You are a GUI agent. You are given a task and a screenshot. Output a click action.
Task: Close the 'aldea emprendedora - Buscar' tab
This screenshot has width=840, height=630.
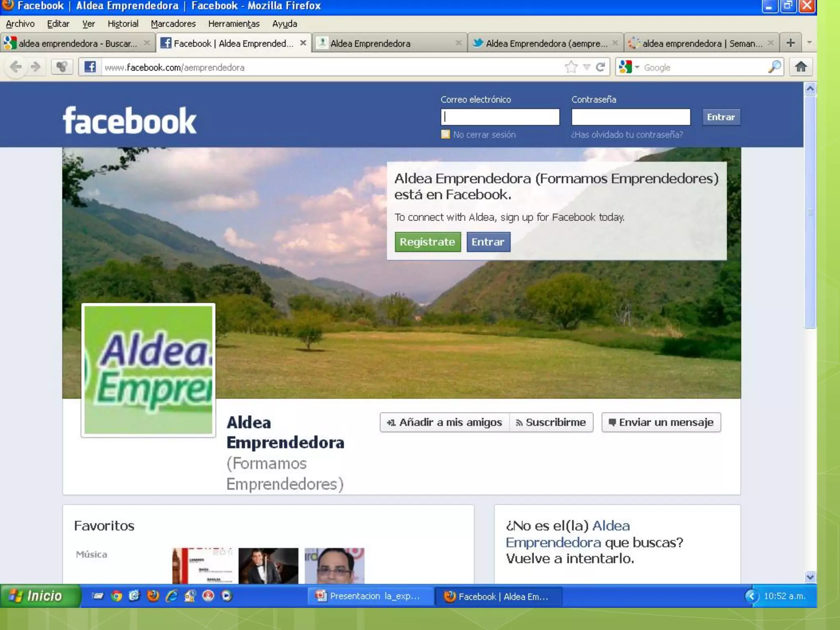(146, 43)
